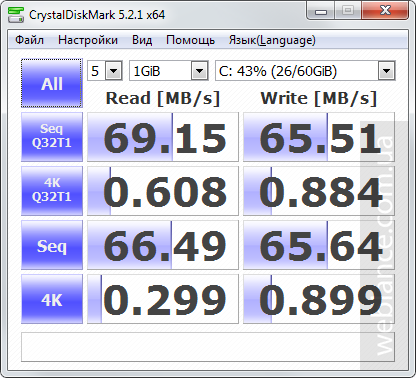Image resolution: width=416 pixels, height=378 pixels.
Task: Open the Настройки menu
Action: click(88, 40)
